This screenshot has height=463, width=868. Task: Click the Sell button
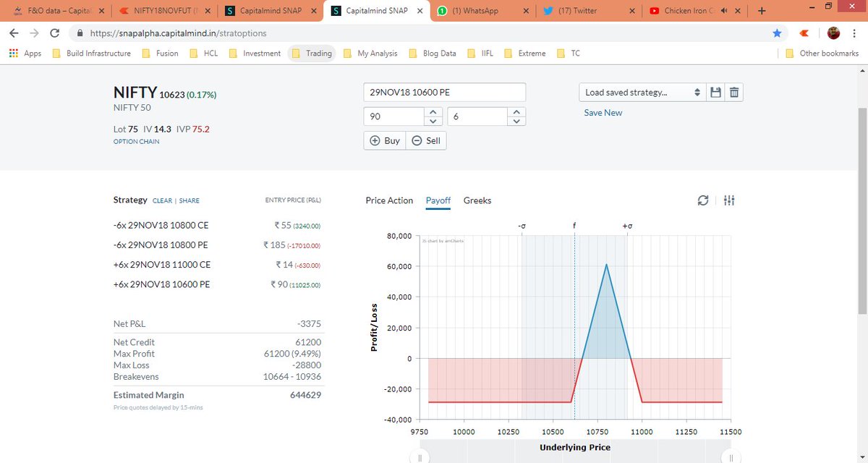click(x=426, y=141)
